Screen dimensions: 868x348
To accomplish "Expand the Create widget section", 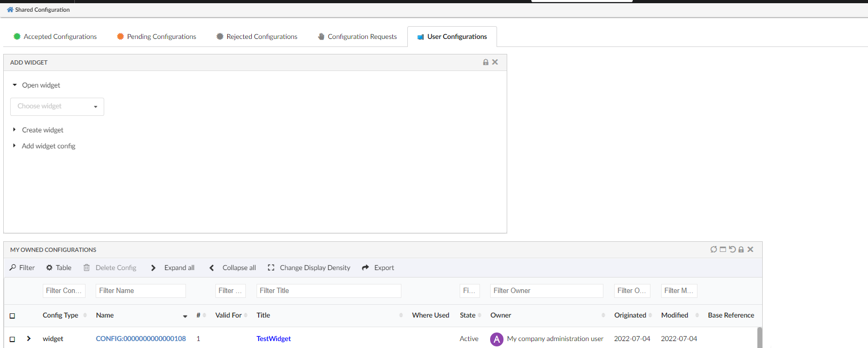I will pos(14,130).
